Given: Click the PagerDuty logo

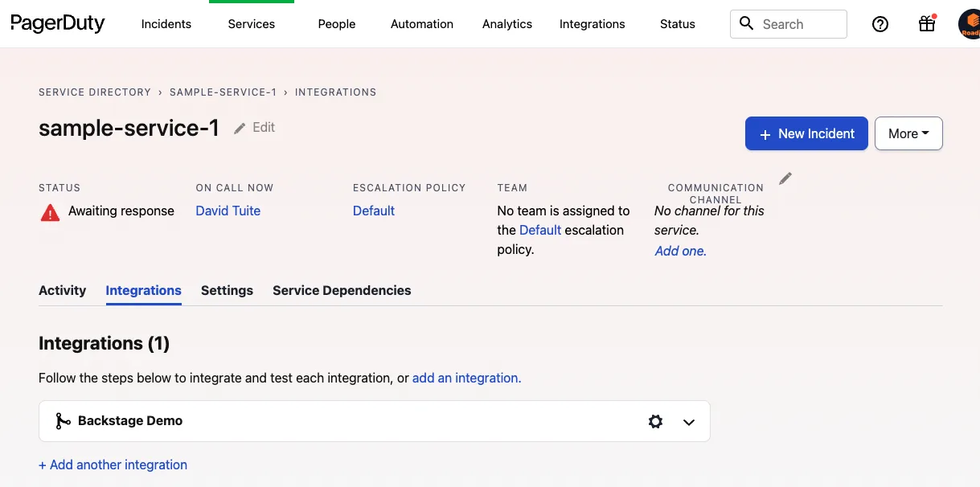Looking at the screenshot, I should click(56, 23).
